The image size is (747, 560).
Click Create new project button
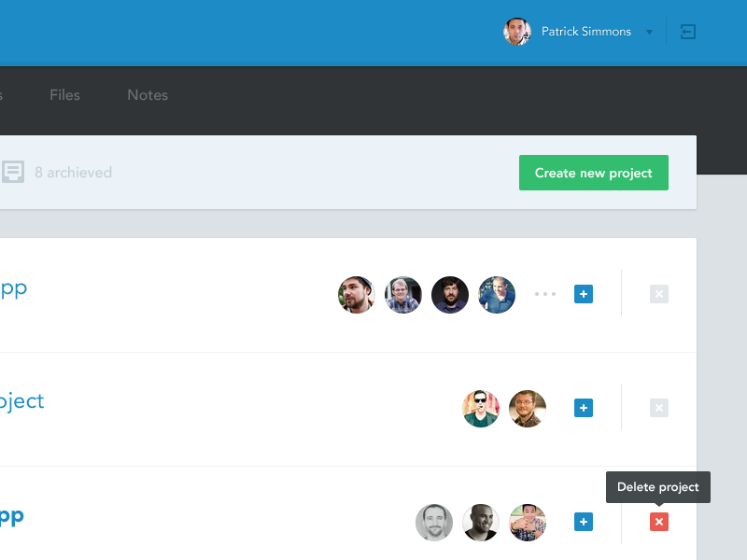(x=594, y=173)
